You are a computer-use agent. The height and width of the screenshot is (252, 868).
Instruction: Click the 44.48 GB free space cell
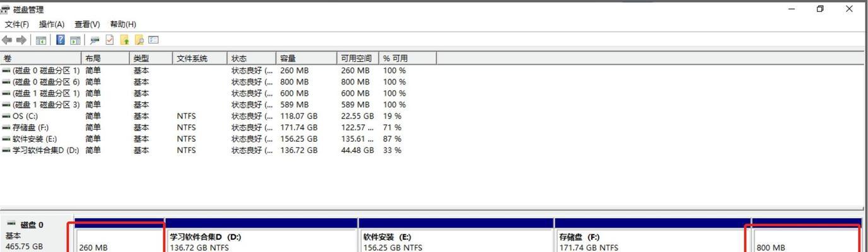[x=358, y=150]
